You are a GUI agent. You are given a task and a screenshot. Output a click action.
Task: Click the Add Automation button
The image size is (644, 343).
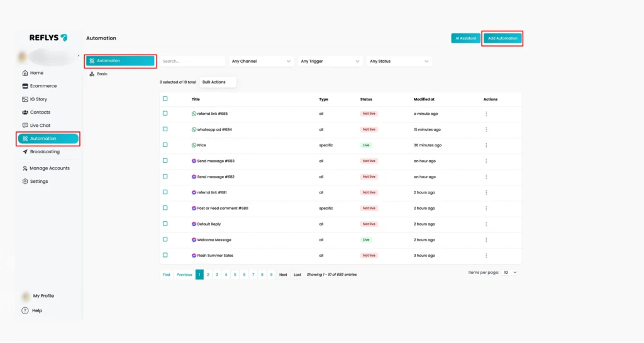pos(502,38)
